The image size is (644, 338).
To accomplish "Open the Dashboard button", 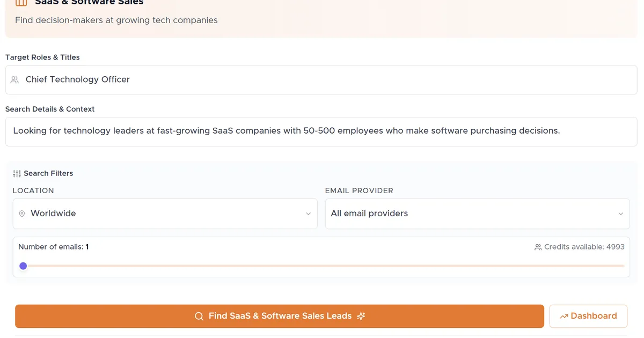I will point(588,316).
